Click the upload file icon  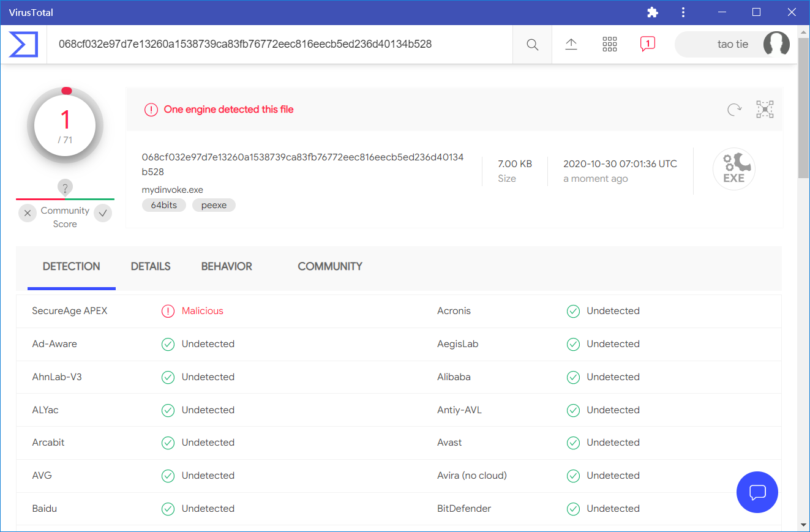(571, 44)
